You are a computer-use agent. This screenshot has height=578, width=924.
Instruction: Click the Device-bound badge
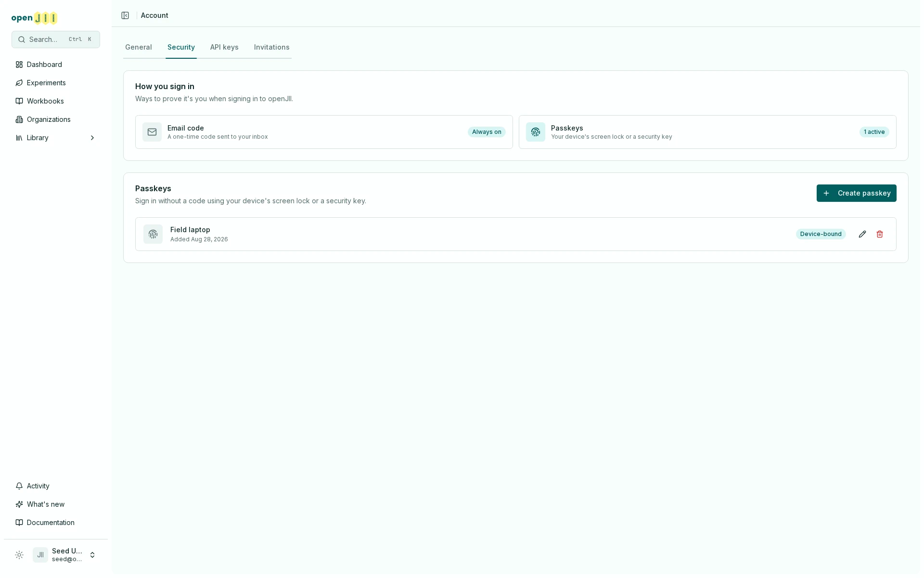click(x=821, y=234)
